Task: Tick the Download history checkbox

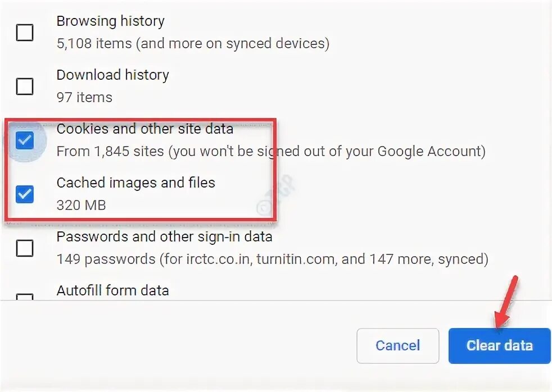Action: (x=25, y=86)
